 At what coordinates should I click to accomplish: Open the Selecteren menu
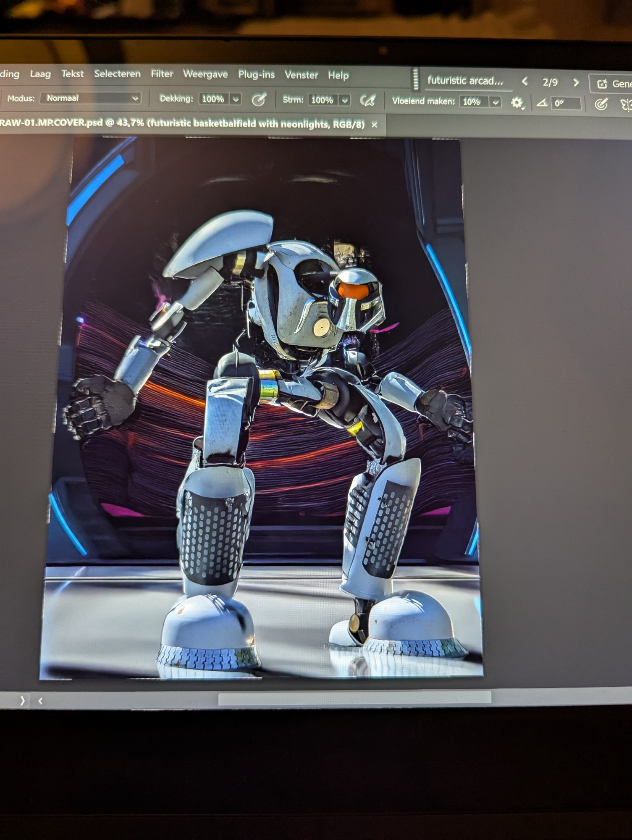117,74
